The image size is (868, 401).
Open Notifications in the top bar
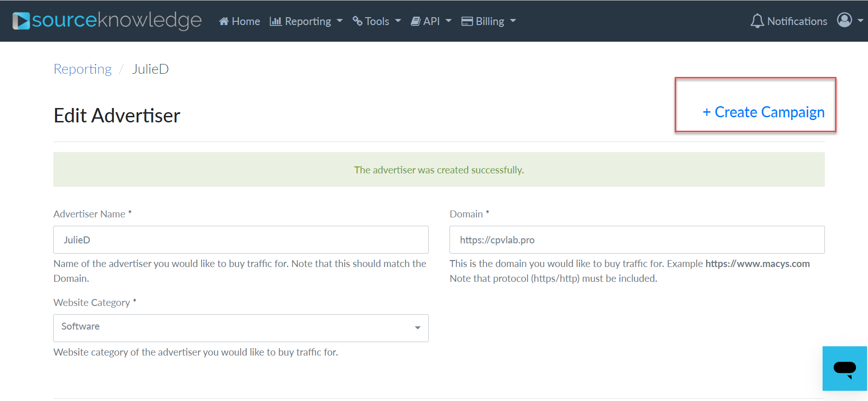tap(797, 21)
